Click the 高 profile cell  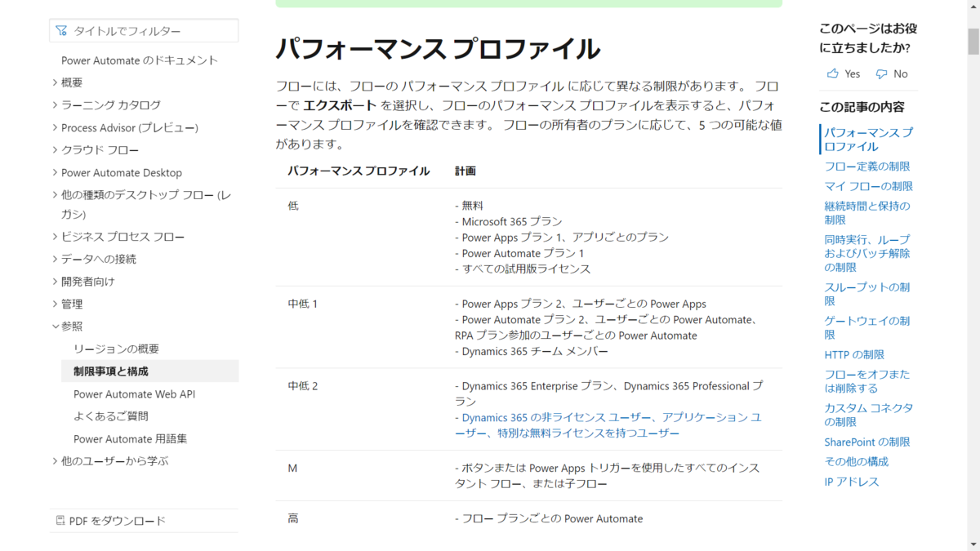coord(293,519)
